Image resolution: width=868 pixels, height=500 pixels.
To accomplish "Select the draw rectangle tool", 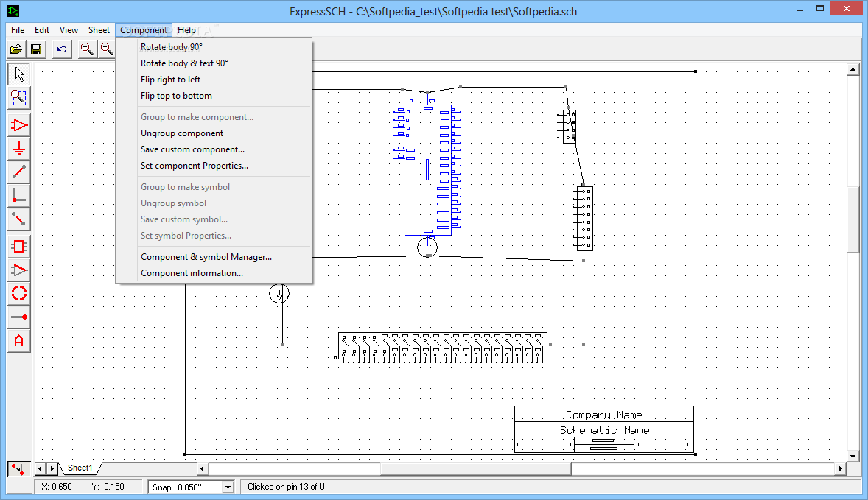I will (x=19, y=246).
